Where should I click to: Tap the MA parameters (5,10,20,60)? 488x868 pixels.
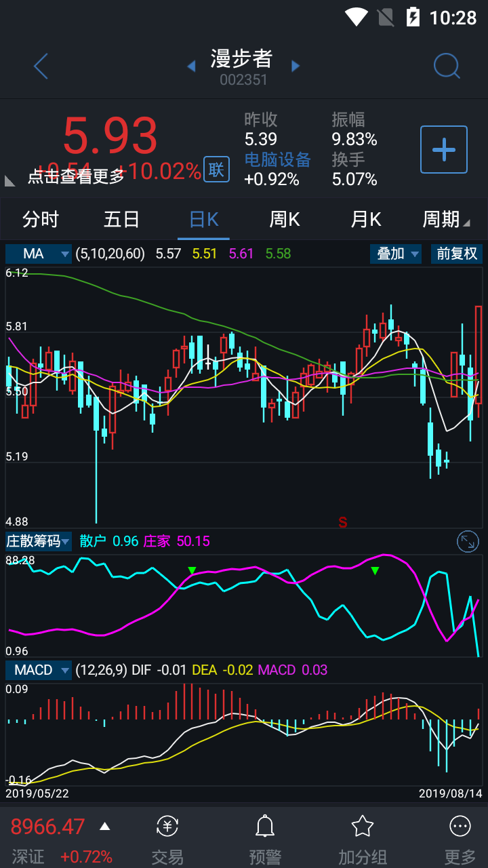[110, 254]
